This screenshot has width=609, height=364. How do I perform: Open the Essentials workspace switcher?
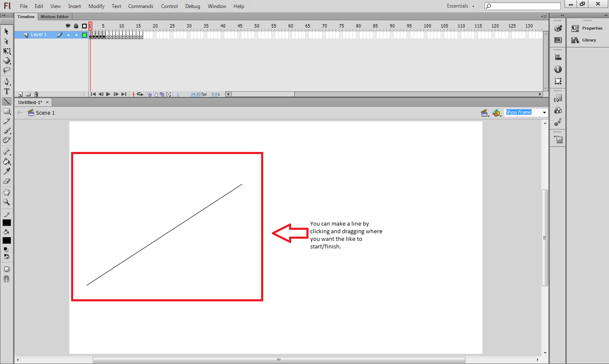(x=460, y=6)
